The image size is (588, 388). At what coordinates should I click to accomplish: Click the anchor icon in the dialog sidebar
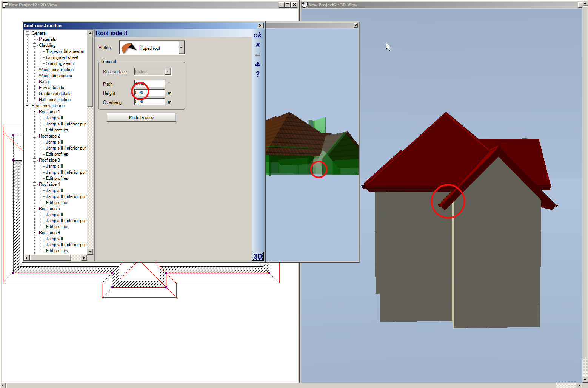coord(258,64)
